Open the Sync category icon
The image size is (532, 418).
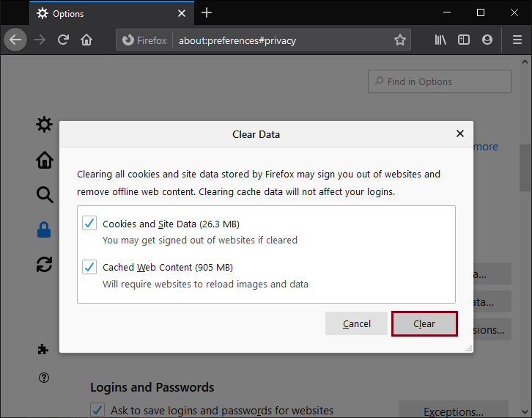[x=45, y=264]
